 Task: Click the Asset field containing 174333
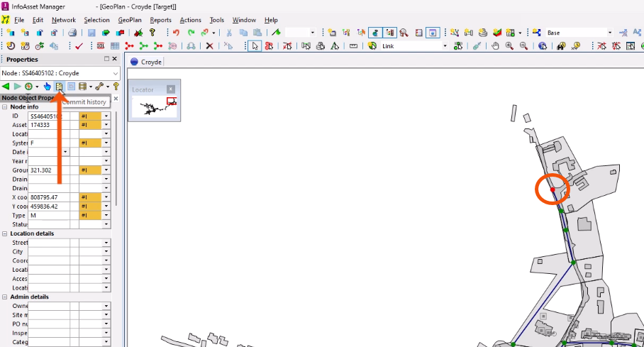tap(49, 125)
